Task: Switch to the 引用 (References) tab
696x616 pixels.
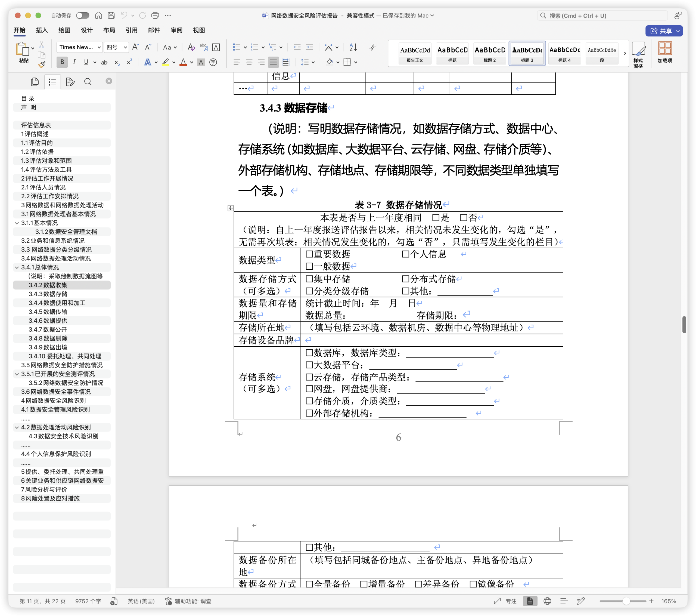Action: click(x=131, y=30)
